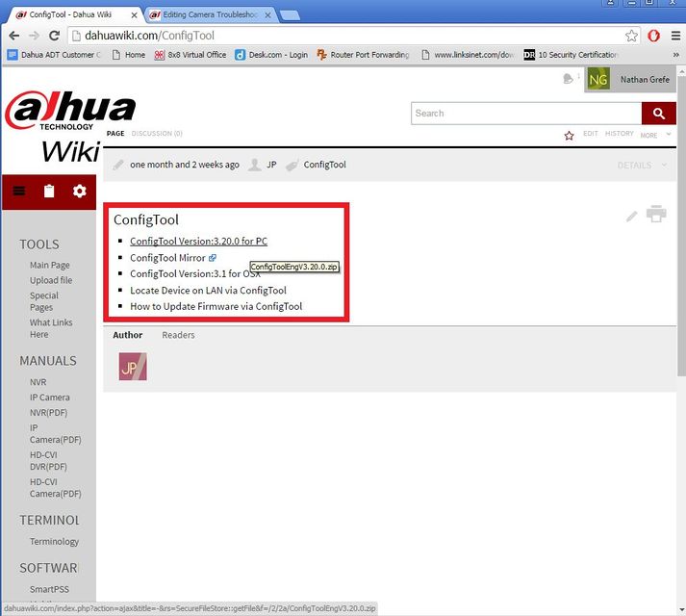Open Main Page in Tools sidebar
This screenshot has width=686, height=616.
click(50, 265)
